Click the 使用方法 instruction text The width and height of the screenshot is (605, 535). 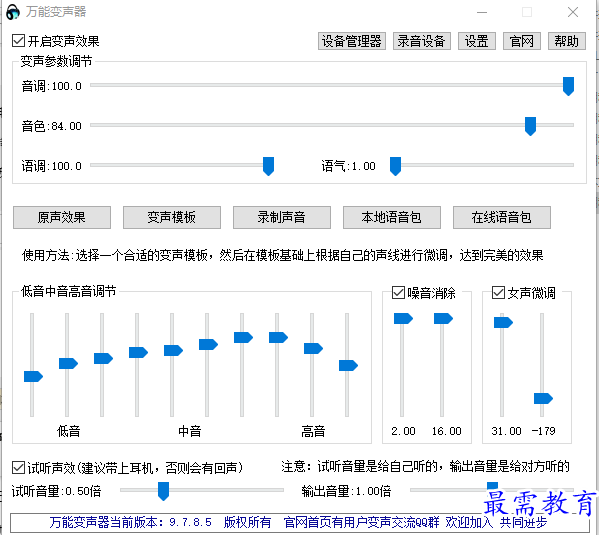(x=282, y=255)
